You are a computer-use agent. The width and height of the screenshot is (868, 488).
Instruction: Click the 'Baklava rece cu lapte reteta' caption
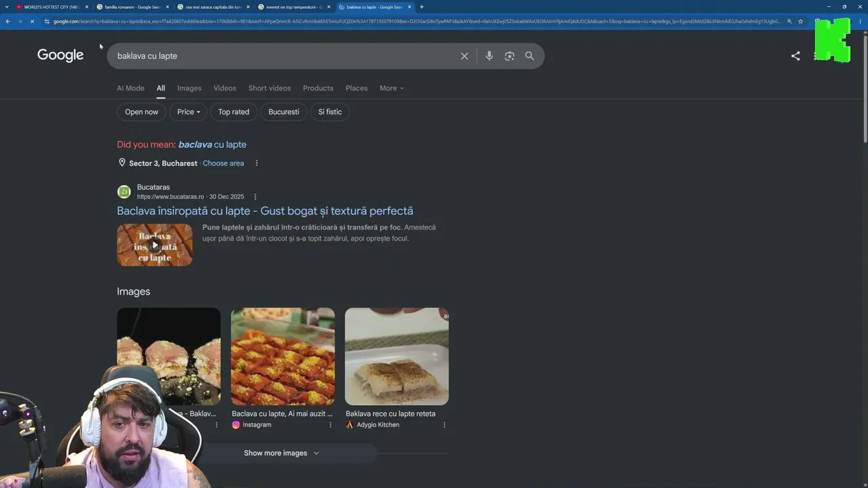pos(391,413)
